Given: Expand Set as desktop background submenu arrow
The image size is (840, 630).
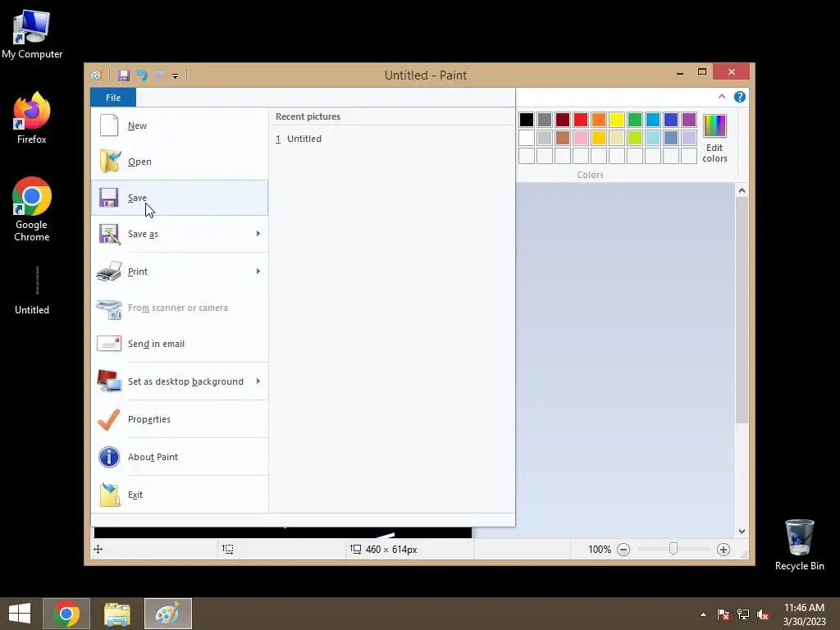Looking at the screenshot, I should [258, 381].
